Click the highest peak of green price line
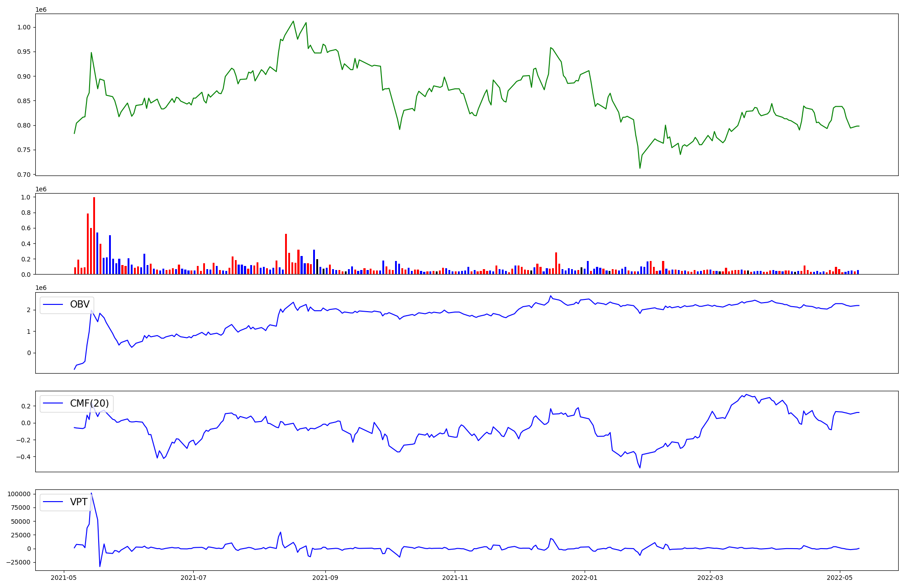This screenshot has width=905, height=588. click(x=293, y=21)
